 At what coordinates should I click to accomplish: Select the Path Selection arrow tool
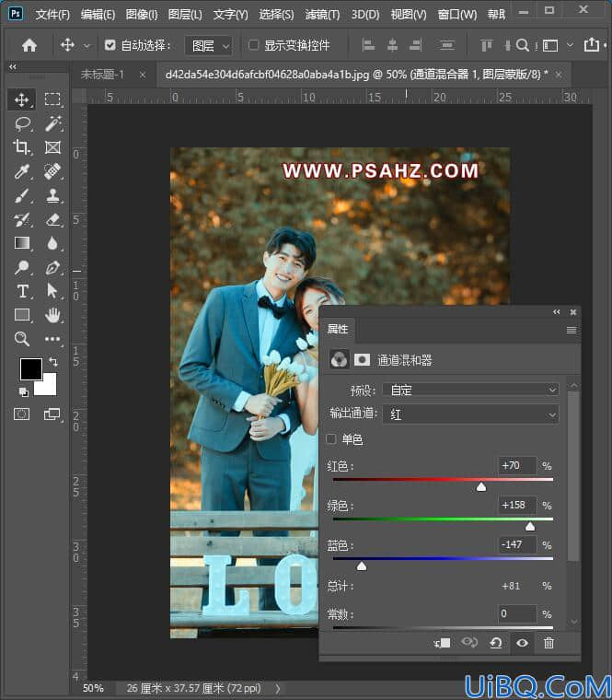pos(52,292)
